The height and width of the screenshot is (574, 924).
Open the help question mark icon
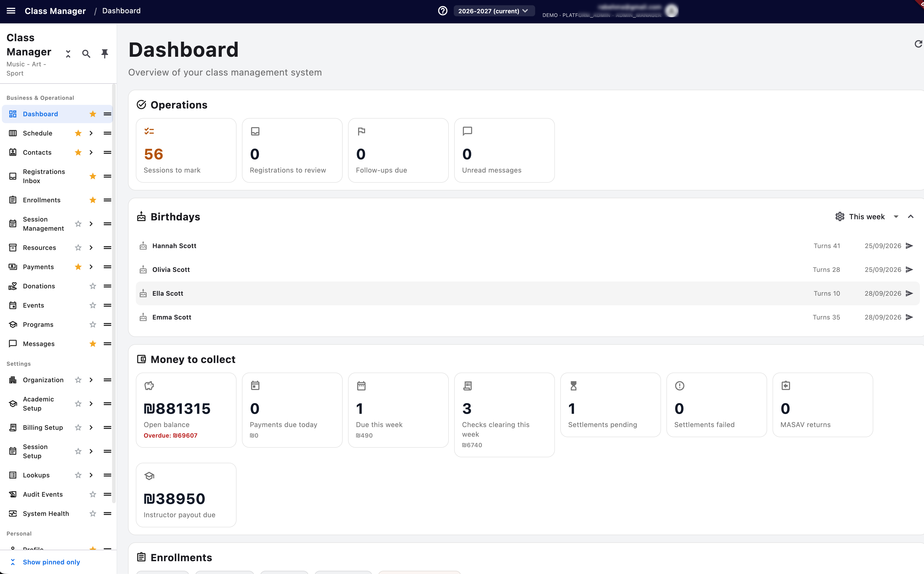pos(442,11)
